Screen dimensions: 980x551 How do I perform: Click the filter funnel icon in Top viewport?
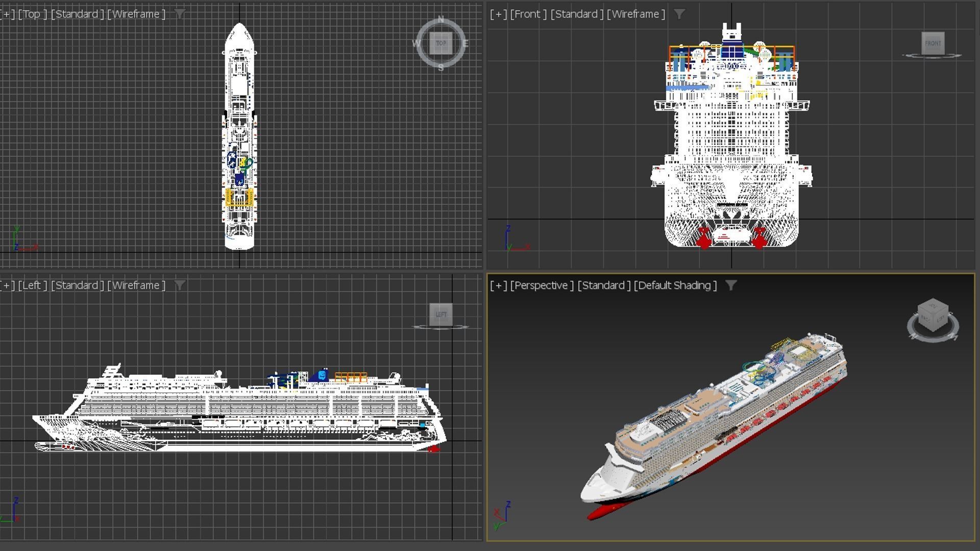(x=180, y=14)
